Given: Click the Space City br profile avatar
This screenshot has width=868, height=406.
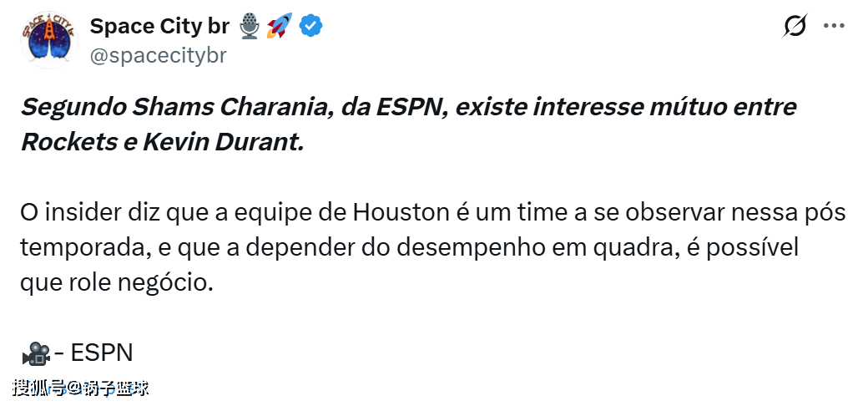Looking at the screenshot, I should click(x=48, y=40).
